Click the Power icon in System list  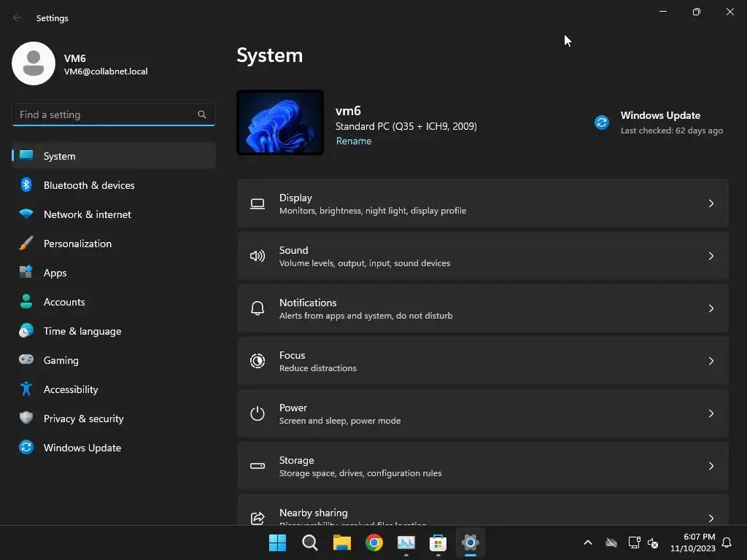(x=258, y=413)
